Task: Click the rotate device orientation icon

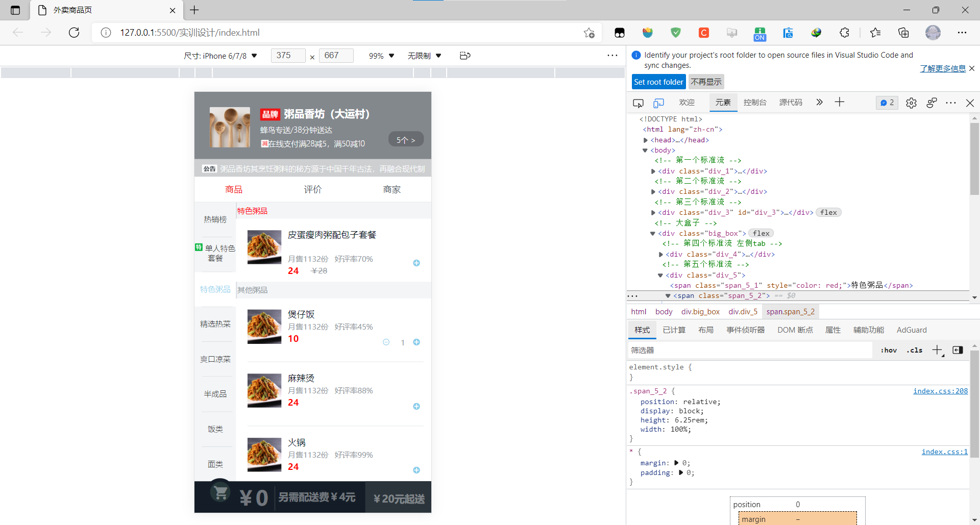Action: [464, 56]
